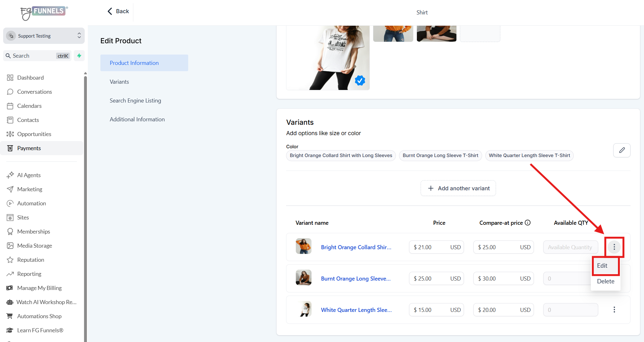Viewport: 644px width, 342px height.
Task: Choose Edit from the variant context menu
Action: 602,266
